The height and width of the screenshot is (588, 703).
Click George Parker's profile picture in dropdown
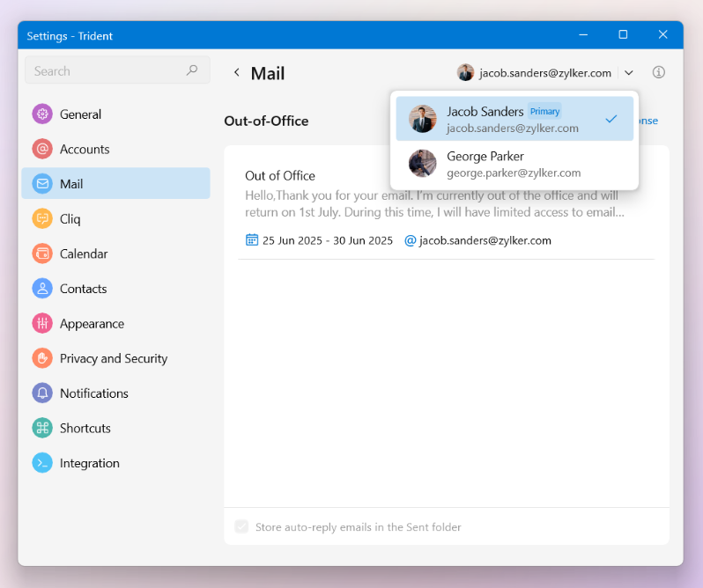click(422, 164)
